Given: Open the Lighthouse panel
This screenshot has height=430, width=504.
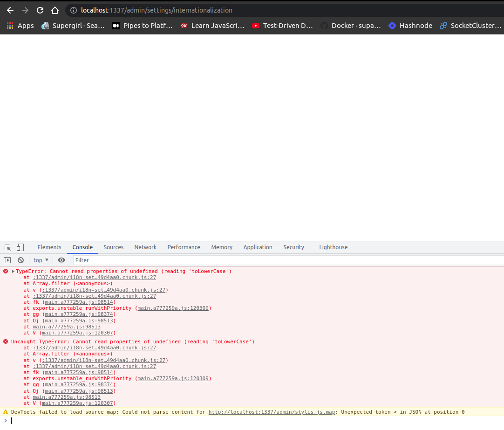Looking at the screenshot, I should pos(333,247).
